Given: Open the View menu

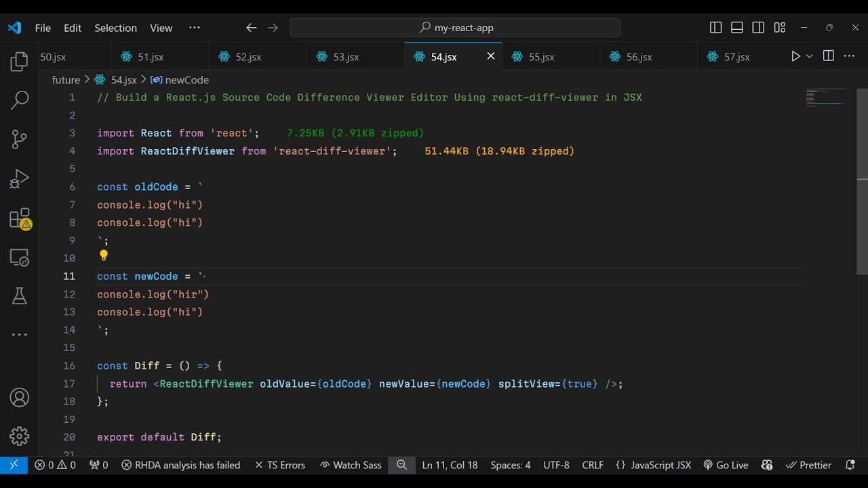Looking at the screenshot, I should coord(161,28).
